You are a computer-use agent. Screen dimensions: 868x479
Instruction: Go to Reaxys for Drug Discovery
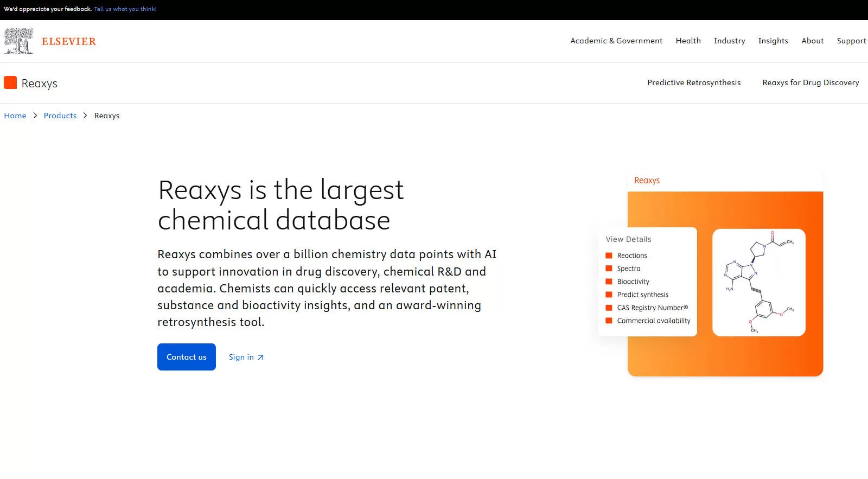pyautogui.click(x=810, y=82)
